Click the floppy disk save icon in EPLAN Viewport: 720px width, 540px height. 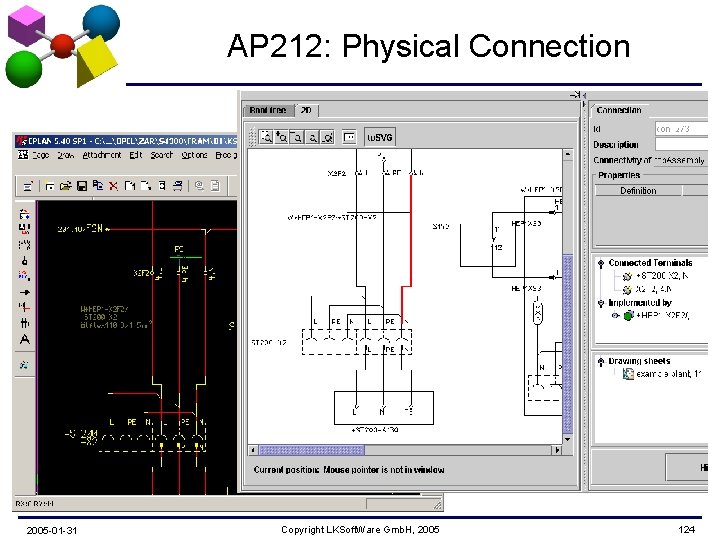82,186
